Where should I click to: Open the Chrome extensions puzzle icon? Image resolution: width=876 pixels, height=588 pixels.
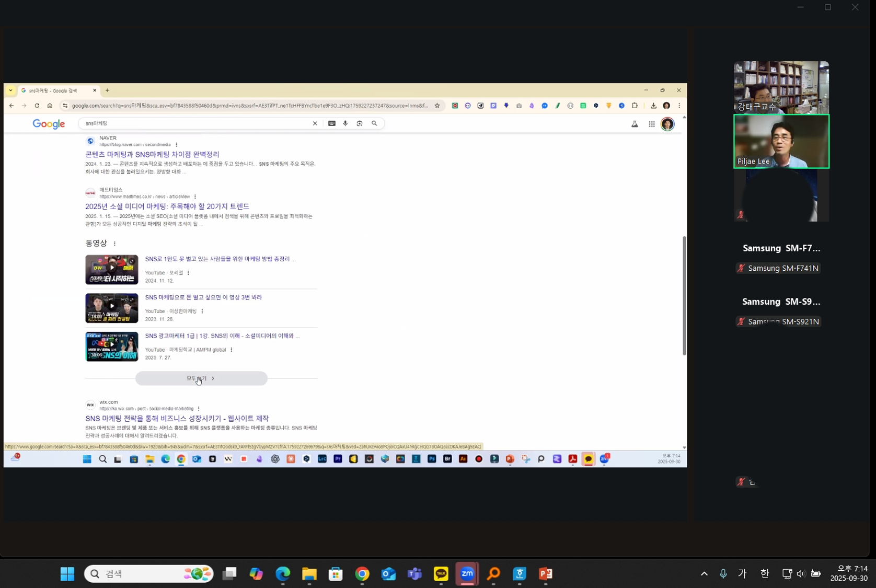pyautogui.click(x=635, y=106)
